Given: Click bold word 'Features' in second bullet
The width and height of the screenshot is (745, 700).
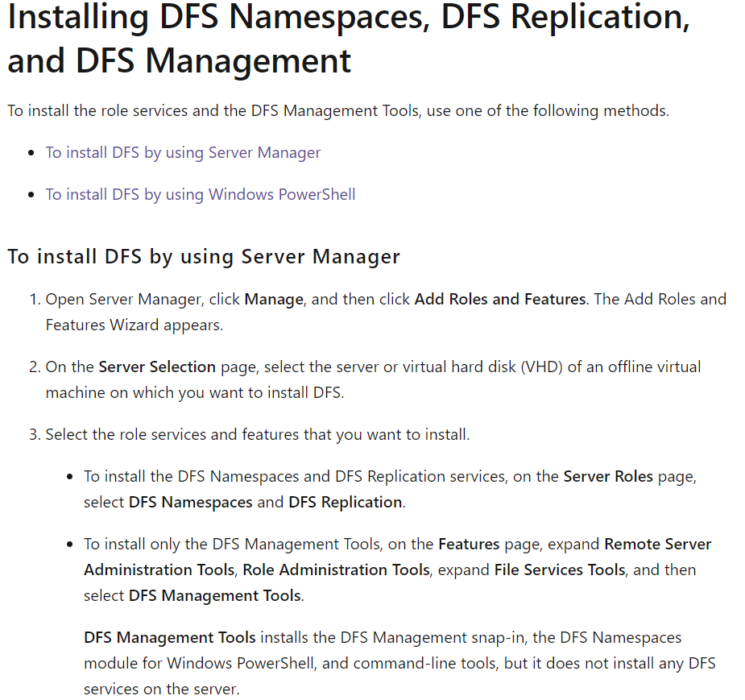Looking at the screenshot, I should 469,544.
